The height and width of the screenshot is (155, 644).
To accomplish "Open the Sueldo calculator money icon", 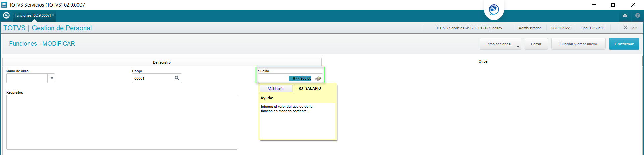I will click(318, 78).
